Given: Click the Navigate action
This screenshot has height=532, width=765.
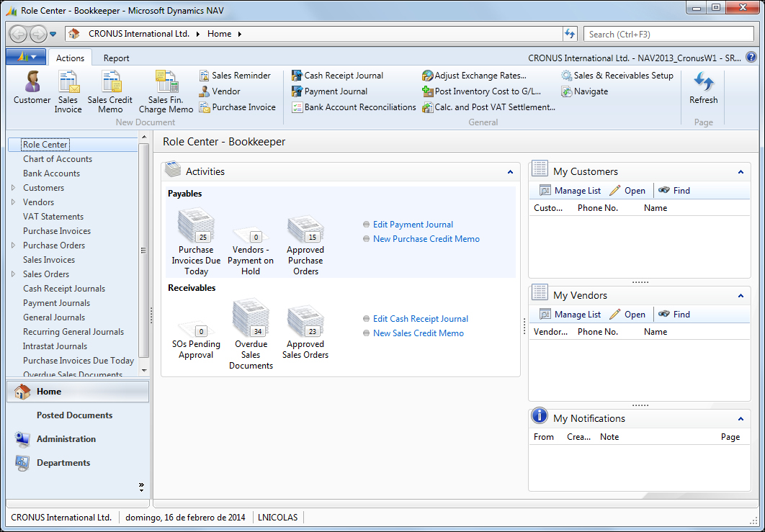Looking at the screenshot, I should [585, 91].
